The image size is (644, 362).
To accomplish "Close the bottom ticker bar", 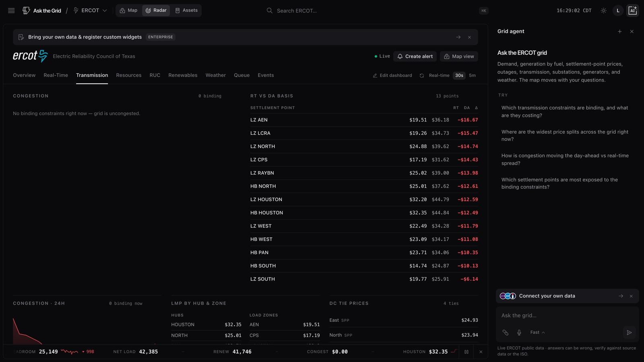I will coord(481,352).
